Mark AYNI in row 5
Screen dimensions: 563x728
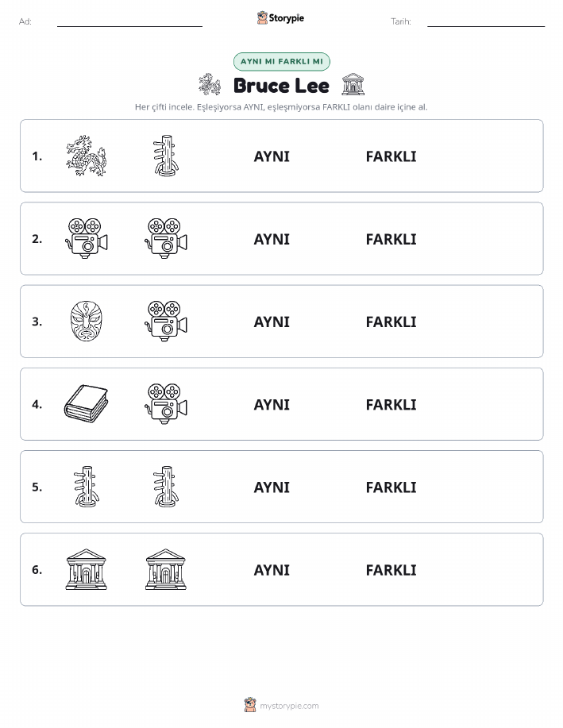pyautogui.click(x=272, y=487)
